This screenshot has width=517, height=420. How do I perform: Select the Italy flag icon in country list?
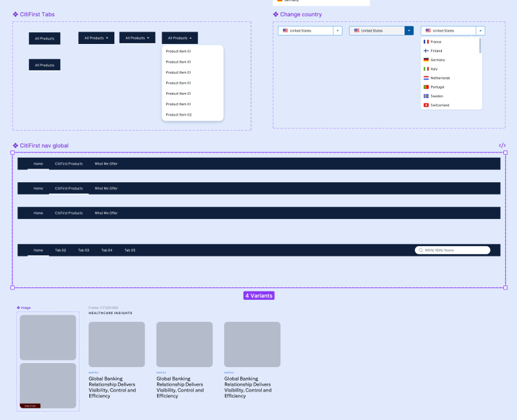426,69
